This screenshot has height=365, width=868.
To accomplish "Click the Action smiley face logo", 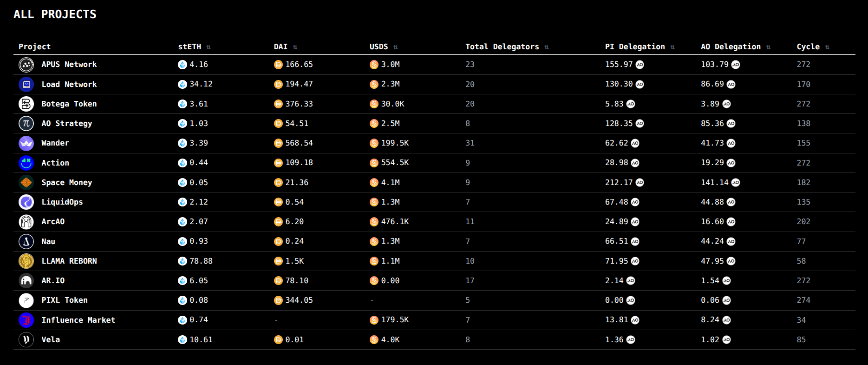I will coord(26,163).
